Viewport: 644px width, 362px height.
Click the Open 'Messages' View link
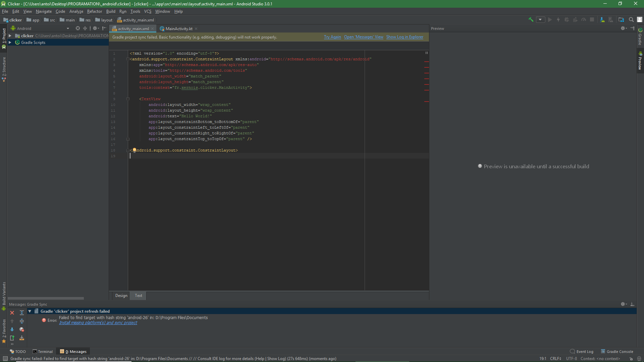coord(364,37)
